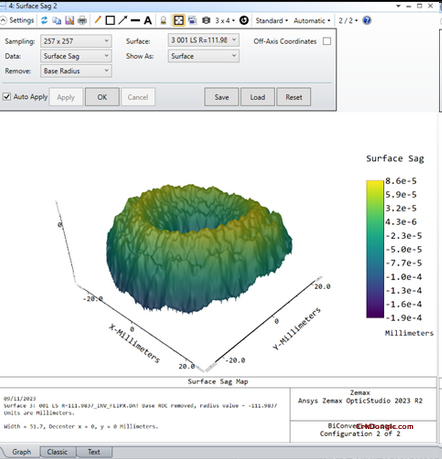Click the 'Y-Millimeters' axis label
The height and width of the screenshot is (459, 442).
pos(297,329)
